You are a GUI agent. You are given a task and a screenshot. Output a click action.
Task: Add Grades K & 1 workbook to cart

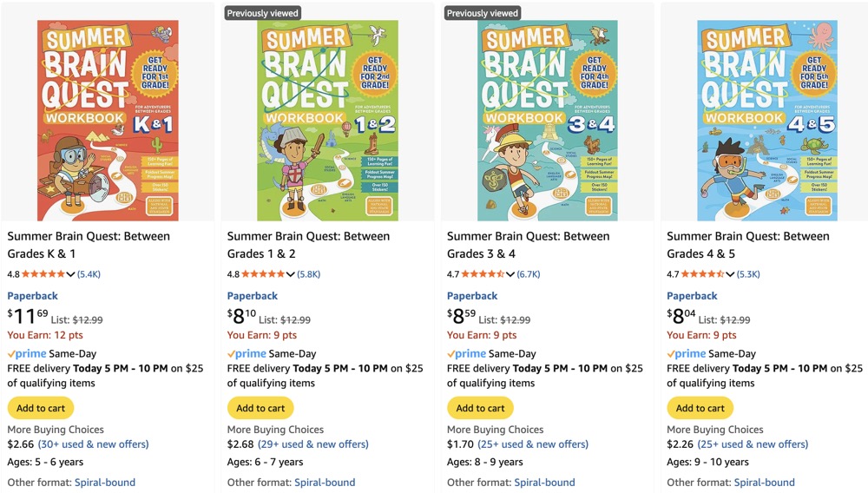pos(41,408)
